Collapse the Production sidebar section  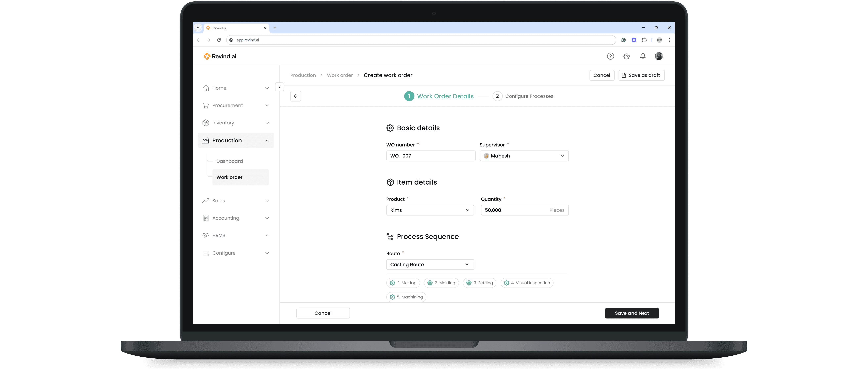[235, 140]
